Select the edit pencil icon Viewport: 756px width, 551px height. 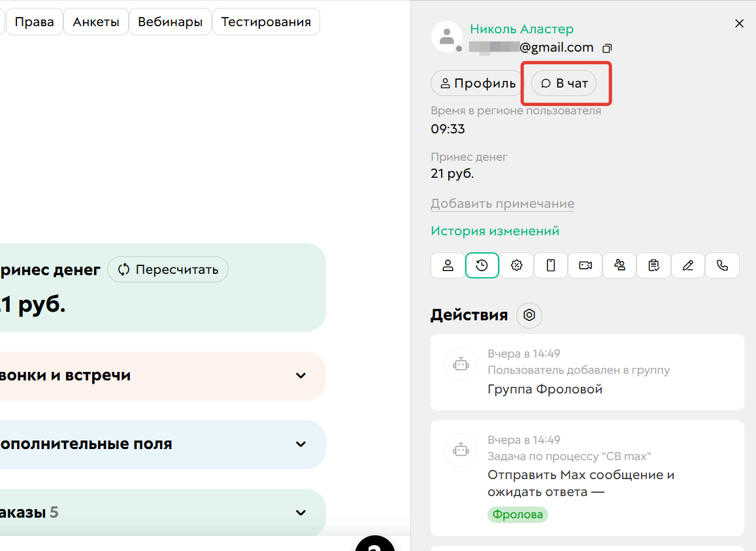pos(688,265)
